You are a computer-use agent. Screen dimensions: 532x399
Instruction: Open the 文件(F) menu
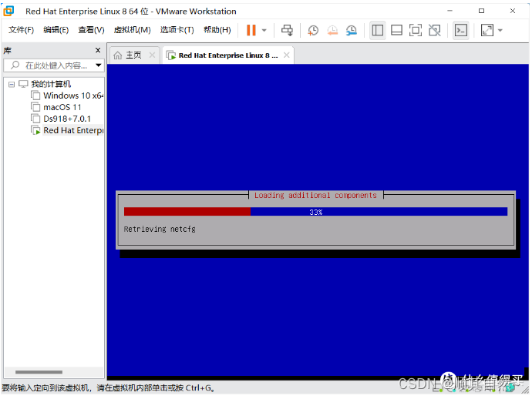[21, 30]
